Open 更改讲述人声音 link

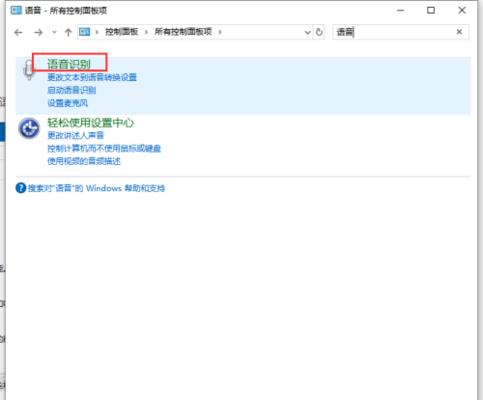click(76, 135)
